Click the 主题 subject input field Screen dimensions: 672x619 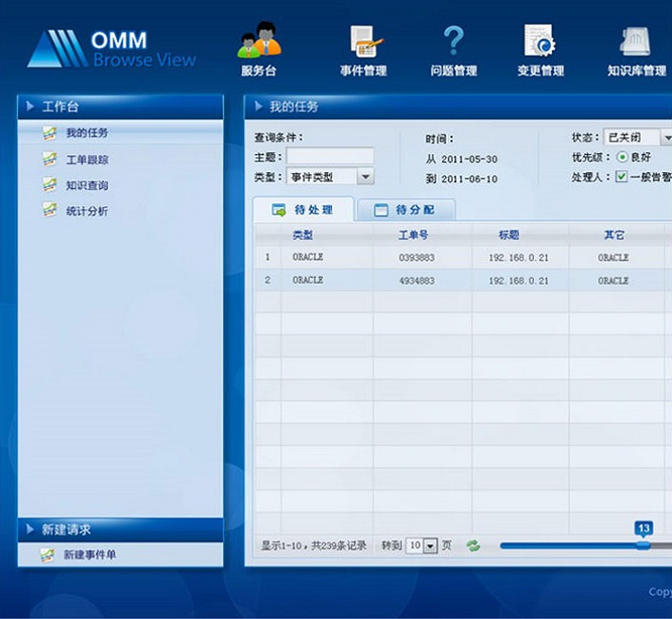coord(330,157)
